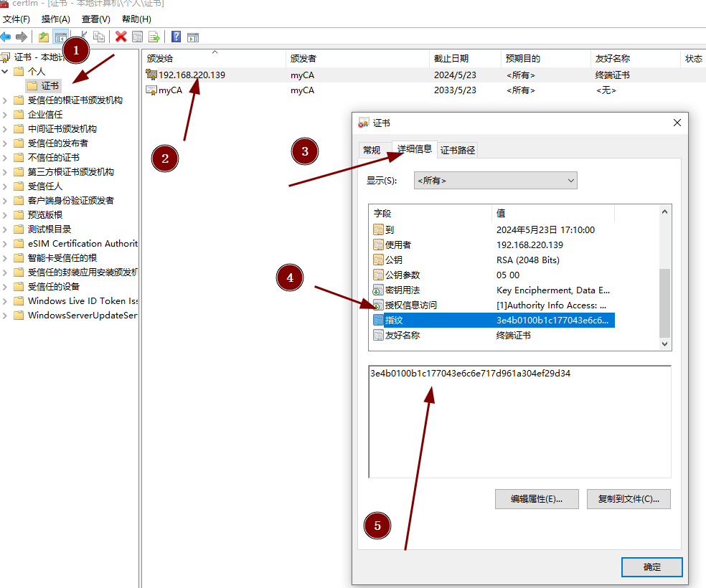Expand the 受信任的根证书颁发机构 node
The height and width of the screenshot is (588, 706).
5,100
